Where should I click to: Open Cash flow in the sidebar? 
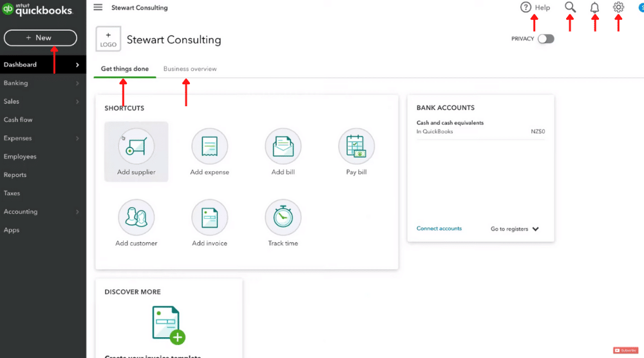tap(43, 120)
